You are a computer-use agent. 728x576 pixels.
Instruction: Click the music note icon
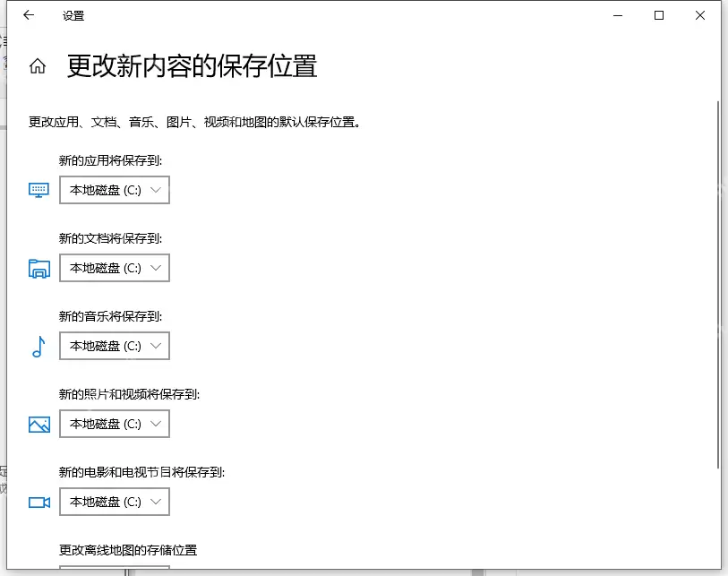(38, 346)
